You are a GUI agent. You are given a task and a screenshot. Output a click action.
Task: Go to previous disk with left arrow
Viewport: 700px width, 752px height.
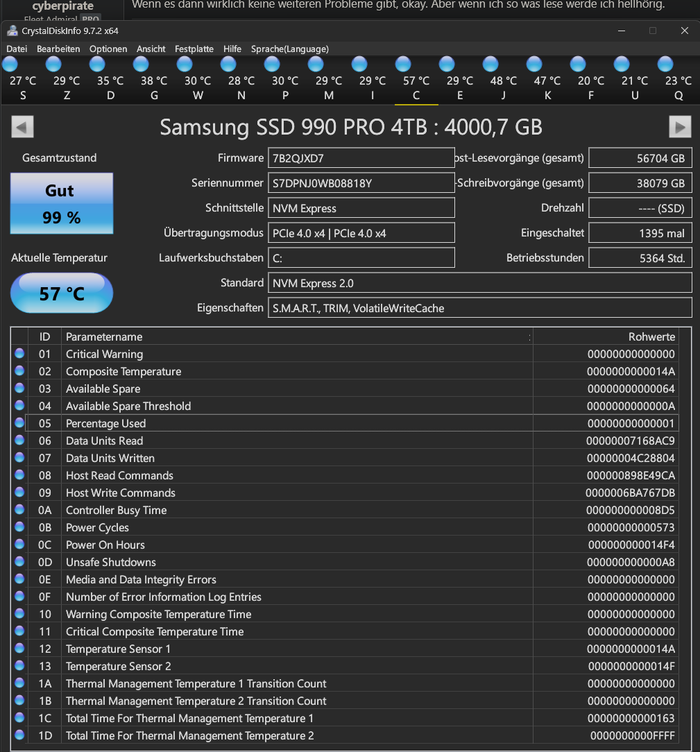coord(22,127)
